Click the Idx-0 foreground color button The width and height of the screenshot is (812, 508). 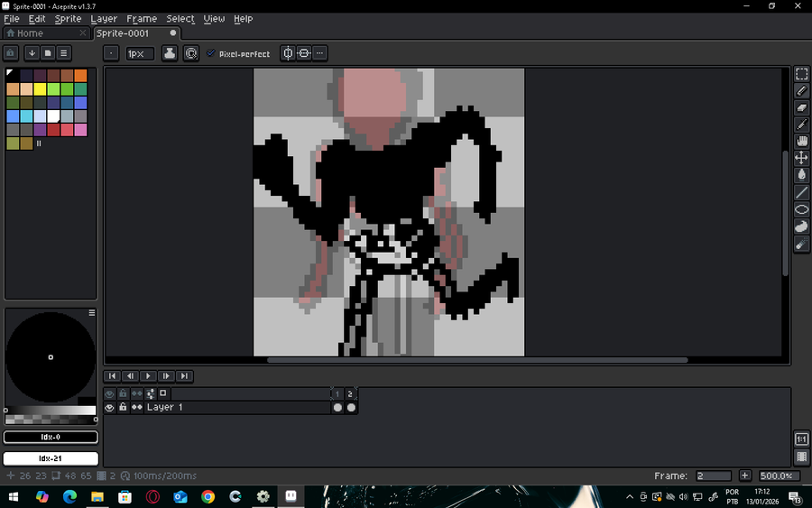[x=51, y=437]
